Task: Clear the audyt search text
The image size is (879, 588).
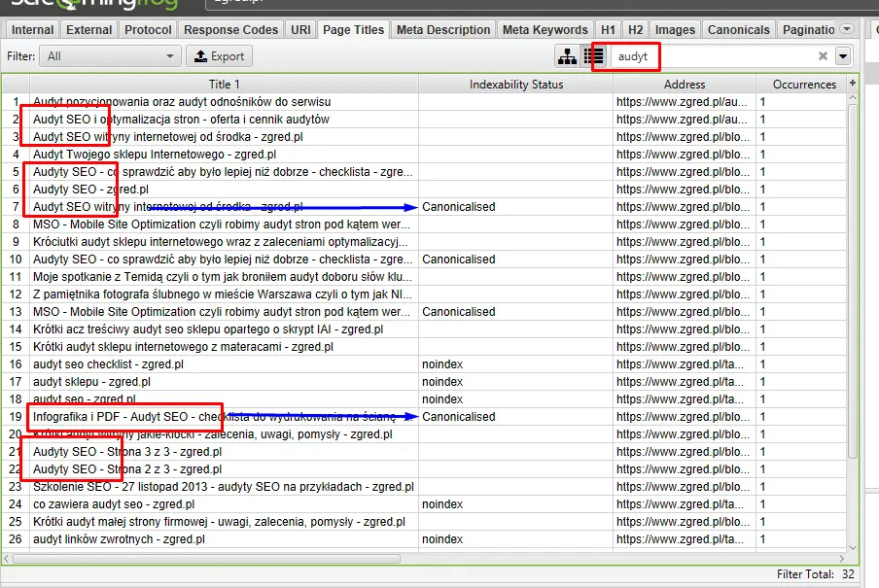Action: (823, 56)
